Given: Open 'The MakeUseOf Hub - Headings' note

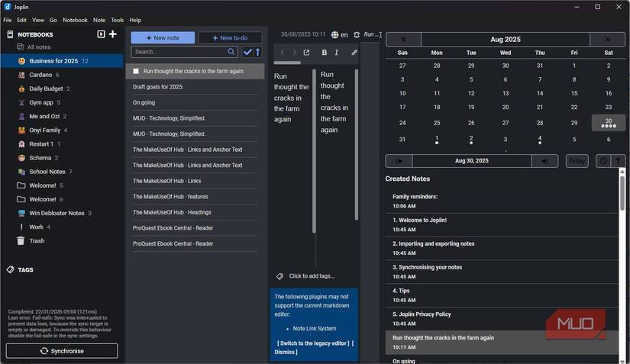Looking at the screenshot, I should click(195, 212).
